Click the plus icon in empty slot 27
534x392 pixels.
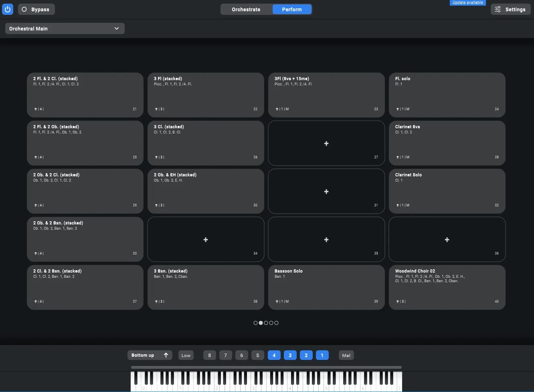tap(326, 143)
